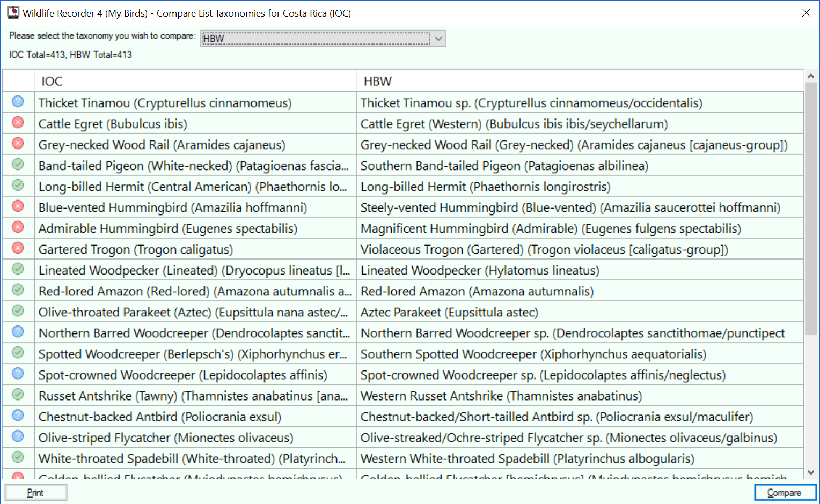Click the green check icon for Lineated Woodpecker
Viewport: 820px width, 504px height.
pos(18,269)
